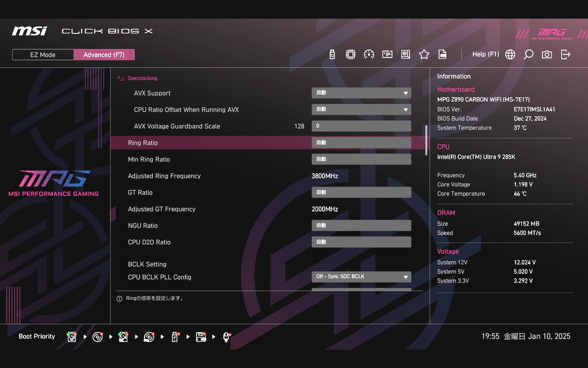588x368 pixels.
Task: Switch to Advanced (F7) tab
Action: click(104, 55)
